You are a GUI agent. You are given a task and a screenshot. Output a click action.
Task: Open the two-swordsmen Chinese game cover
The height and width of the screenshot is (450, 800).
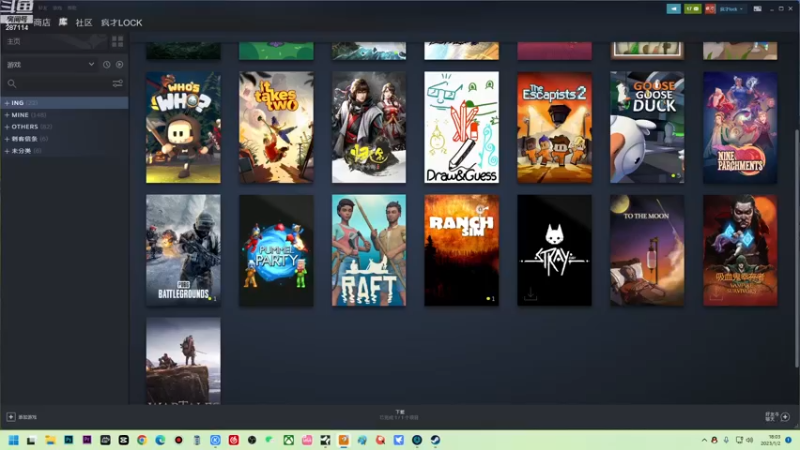point(369,127)
